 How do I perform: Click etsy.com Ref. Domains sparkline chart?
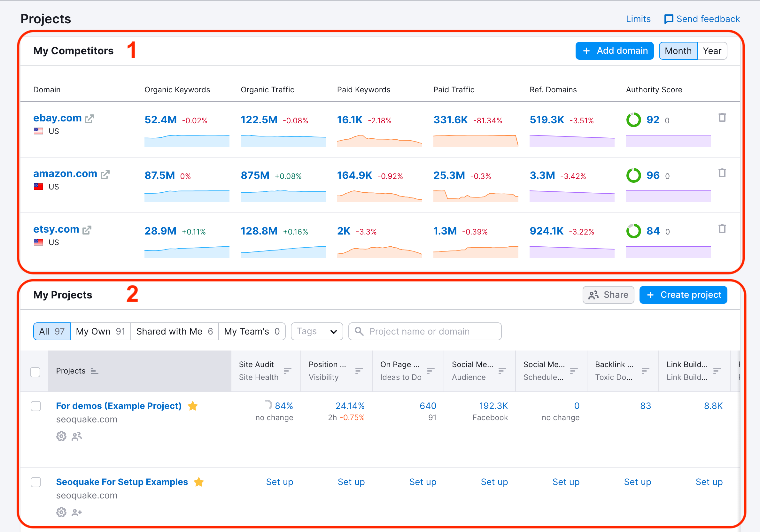[x=572, y=251]
